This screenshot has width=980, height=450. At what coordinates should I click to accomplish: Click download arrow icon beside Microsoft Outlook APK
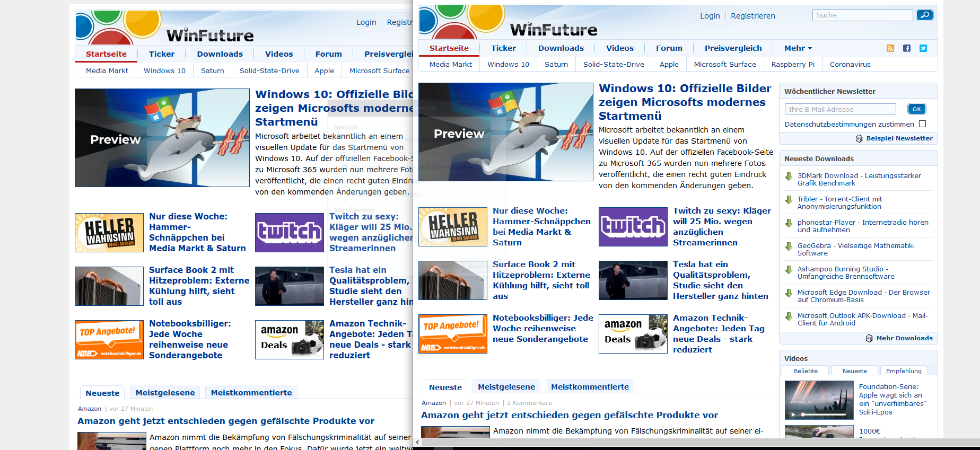(789, 316)
